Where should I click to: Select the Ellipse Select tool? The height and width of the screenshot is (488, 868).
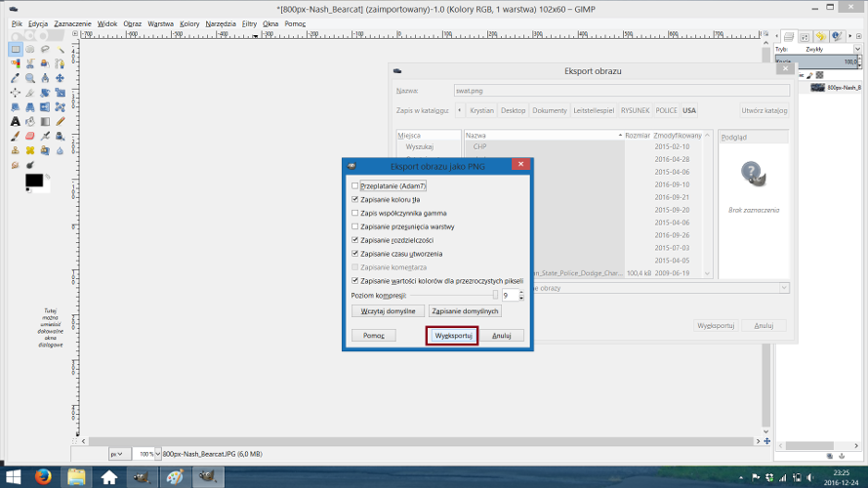click(30, 49)
